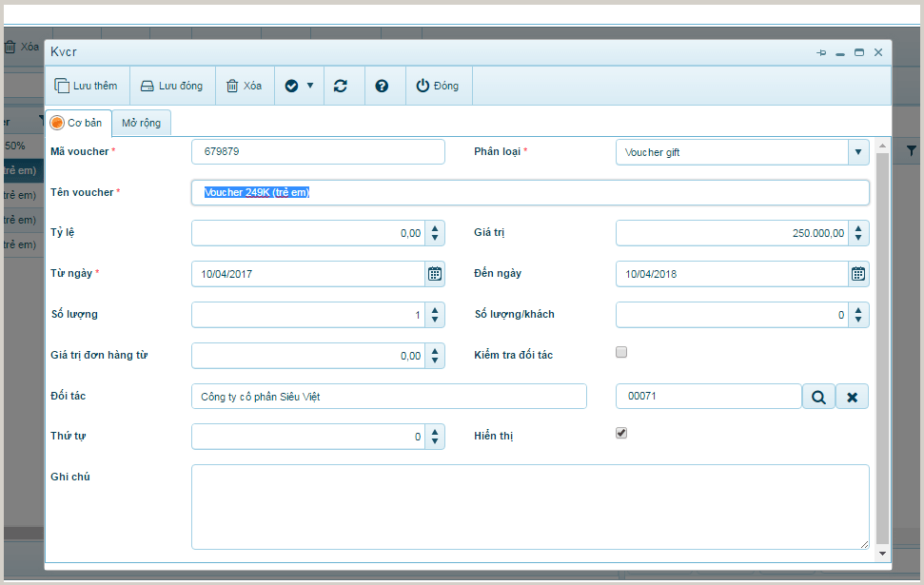The height and width of the screenshot is (585, 924).
Task: Click the Lưu thêm save-and-add button
Action: point(87,86)
